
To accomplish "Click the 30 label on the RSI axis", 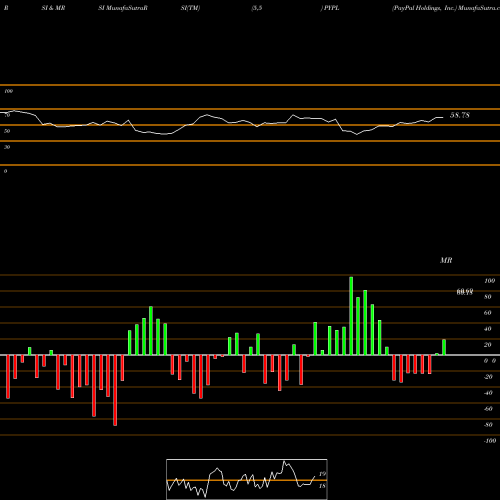I will [x=7, y=147].
